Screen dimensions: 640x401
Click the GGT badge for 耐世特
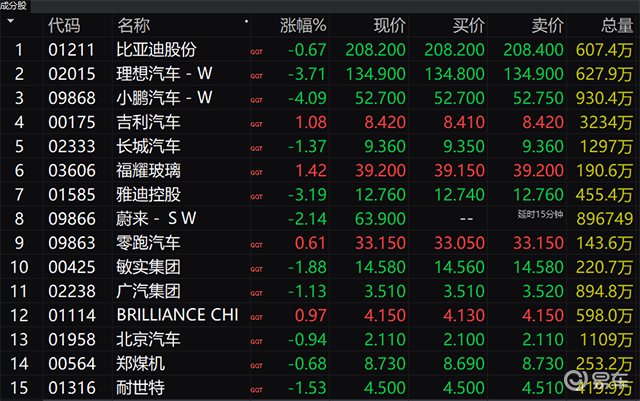(256, 390)
